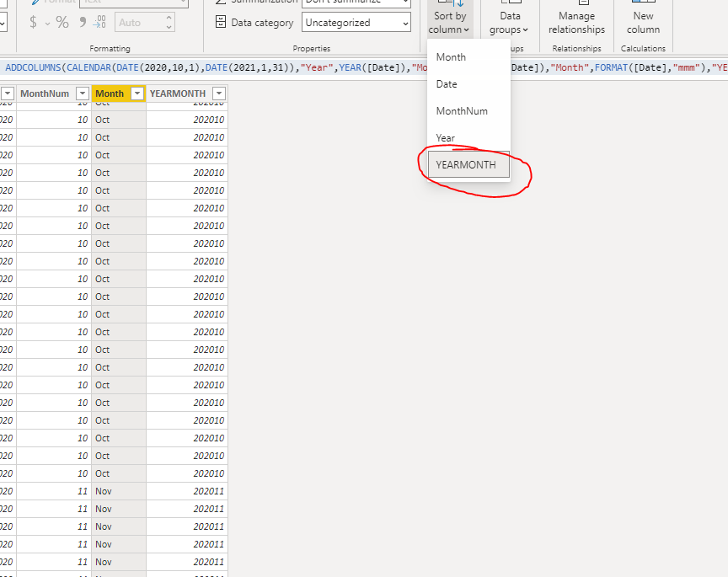Toggle the thousands separator comma icon
The height and width of the screenshot is (577, 728).
pos(83,22)
